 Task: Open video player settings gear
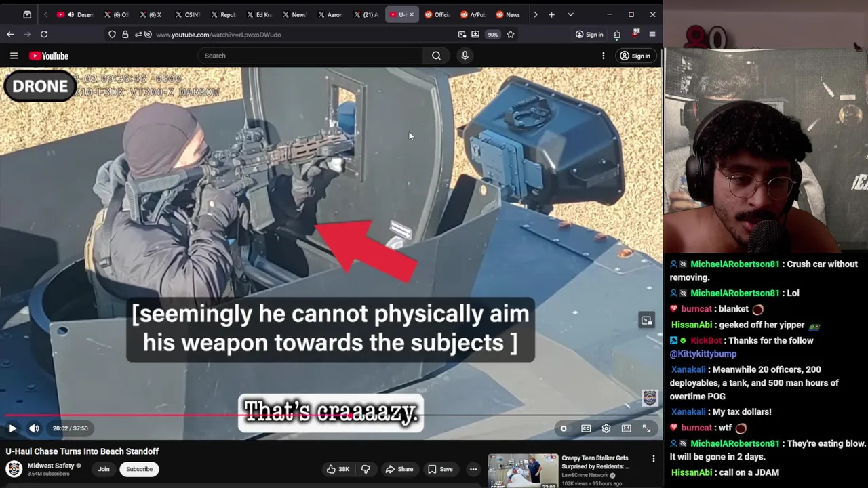point(606,428)
